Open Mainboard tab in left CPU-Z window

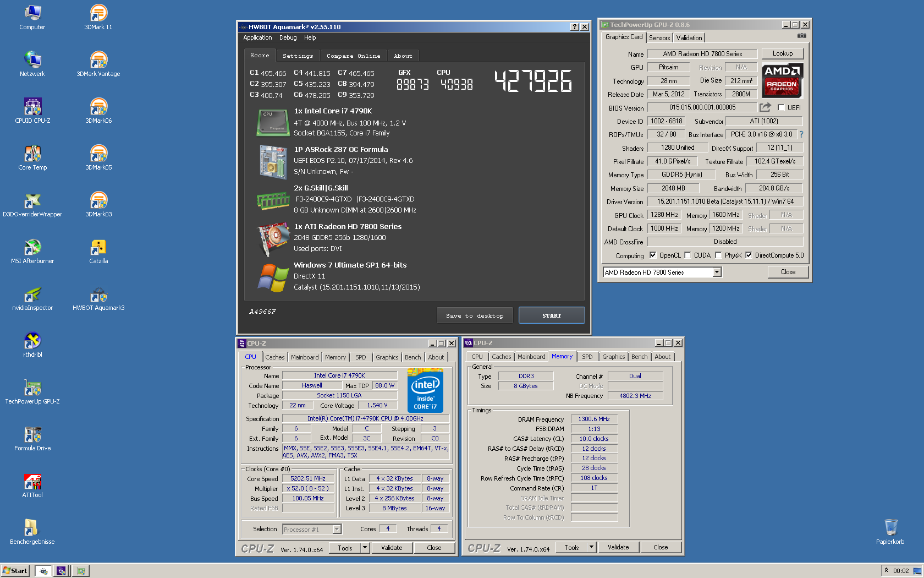[x=305, y=357]
